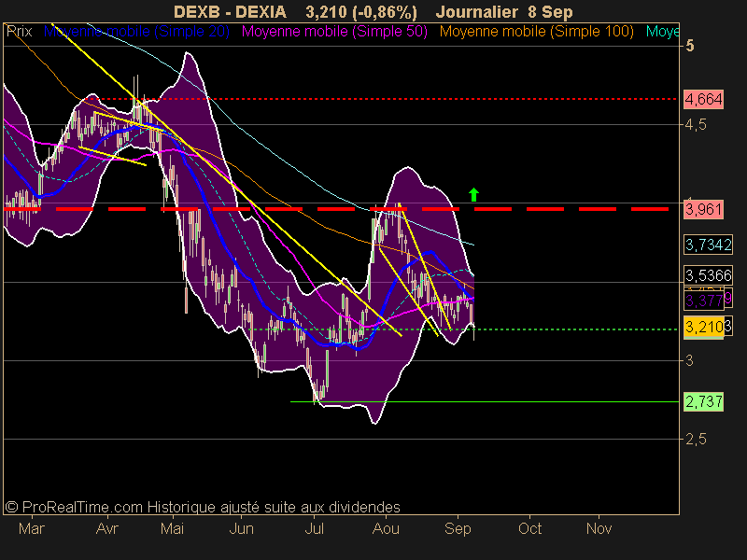The width and height of the screenshot is (747, 560).
Task: Click the Avr label on time axis
Action: (x=107, y=528)
